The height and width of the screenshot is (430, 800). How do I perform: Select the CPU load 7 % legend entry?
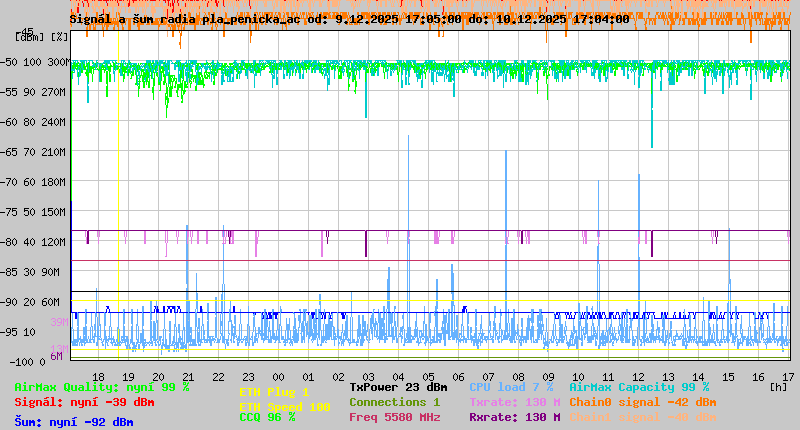tap(510, 387)
